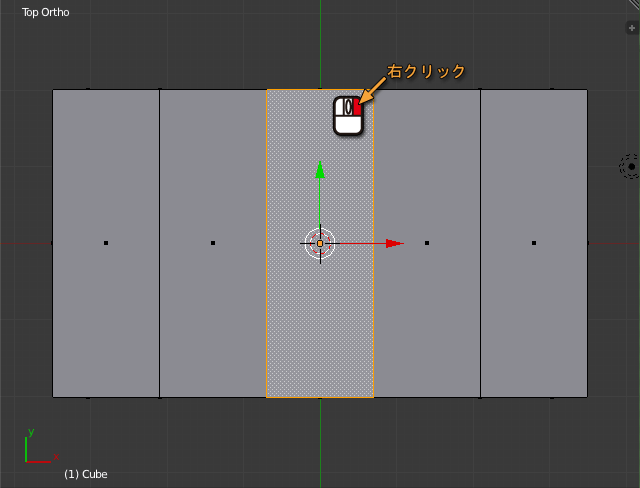The image size is (640, 488).
Task: Click the XY axis orientation indicator
Action: (37, 450)
